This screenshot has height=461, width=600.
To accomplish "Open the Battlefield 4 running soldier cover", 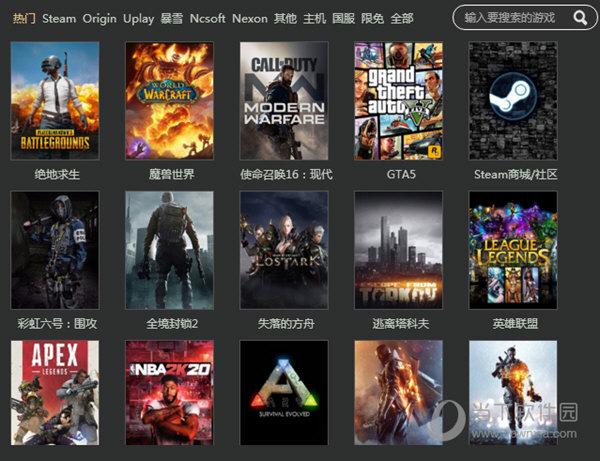I will pyautogui.click(x=513, y=393).
